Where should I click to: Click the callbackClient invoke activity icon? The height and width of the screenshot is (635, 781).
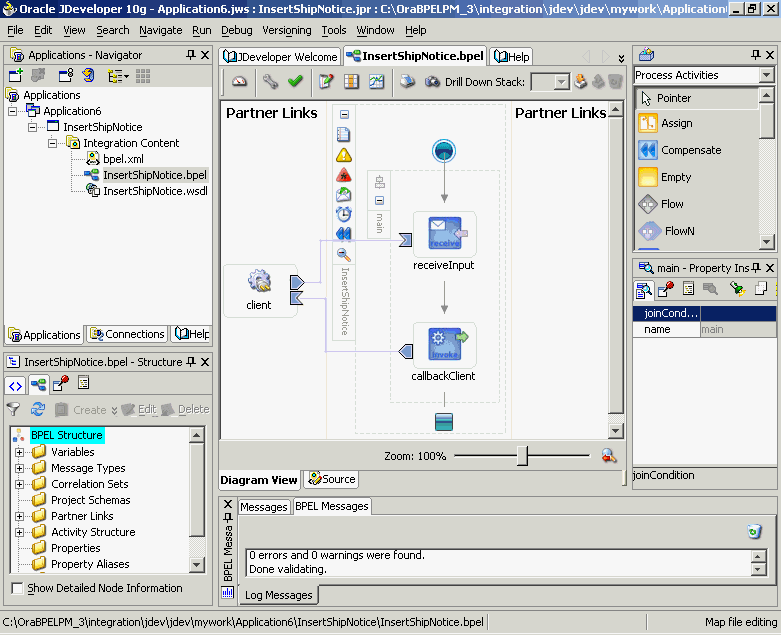(x=445, y=344)
